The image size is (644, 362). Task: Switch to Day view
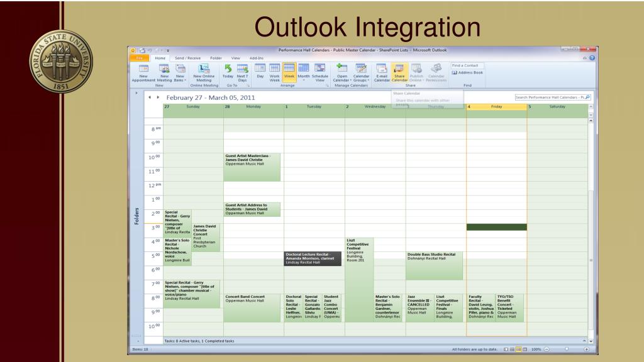click(x=260, y=71)
